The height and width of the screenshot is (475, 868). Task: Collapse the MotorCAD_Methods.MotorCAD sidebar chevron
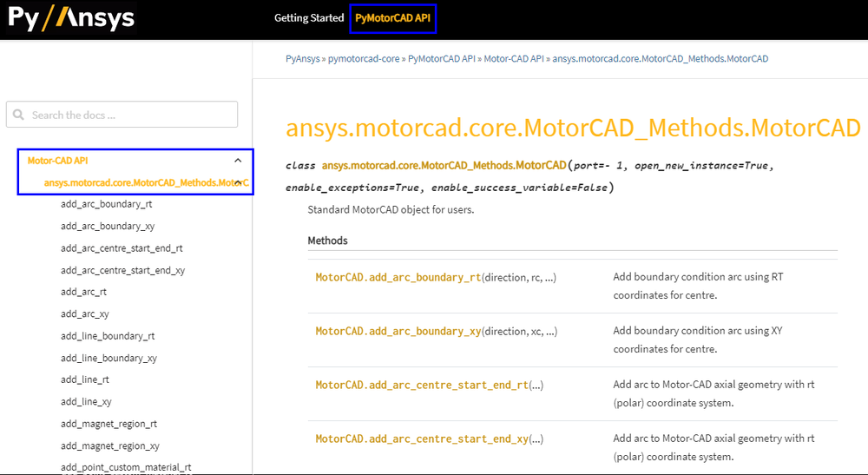point(238,182)
